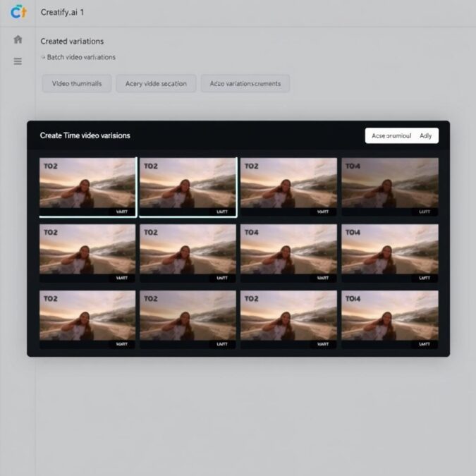Select the TO4 thumbnail in middle row
The image size is (476, 476).
click(288, 253)
